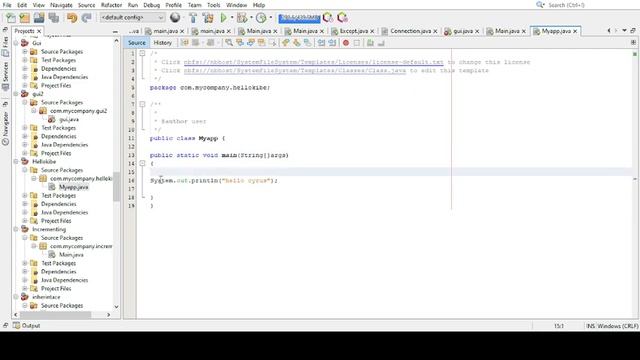Click the Projects panel vertical scrollbar thumb
Screen dimensions: 640x360
click(116, 187)
